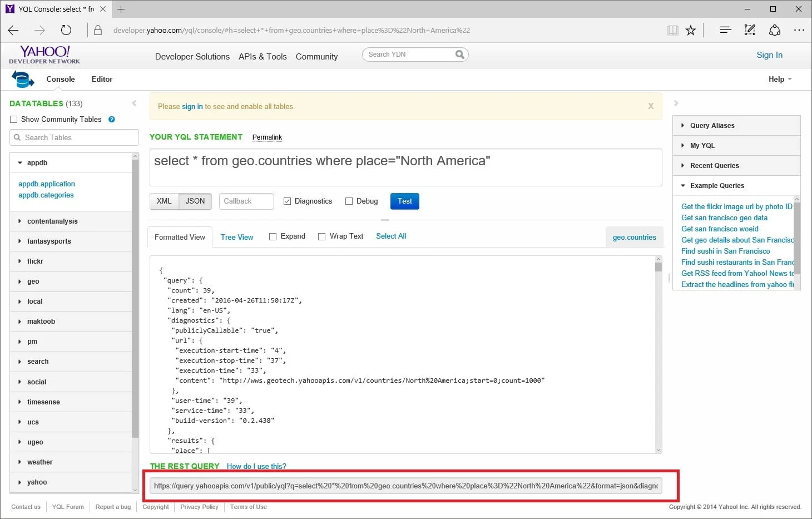The image size is (812, 519).
Task: Click the share icon in the browser toolbar
Action: [x=775, y=30]
